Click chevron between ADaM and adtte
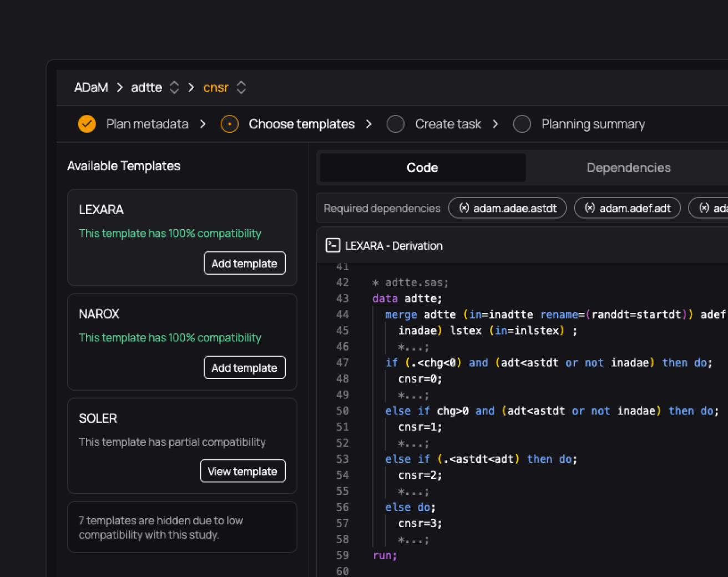Viewport: 728px width, 577px height. coord(120,88)
